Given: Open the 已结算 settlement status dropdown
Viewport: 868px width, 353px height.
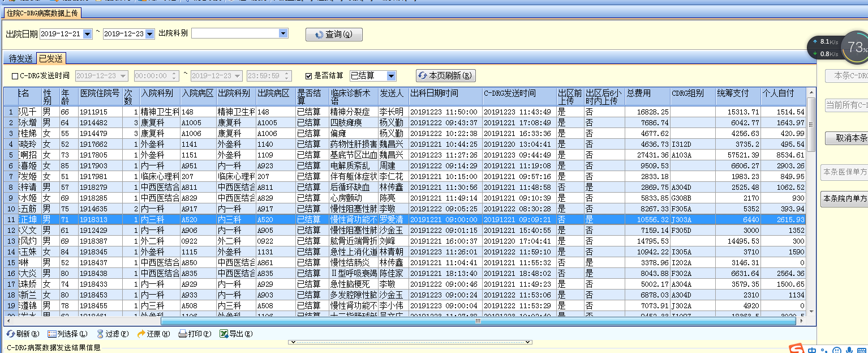Looking at the screenshot, I should click(x=391, y=76).
